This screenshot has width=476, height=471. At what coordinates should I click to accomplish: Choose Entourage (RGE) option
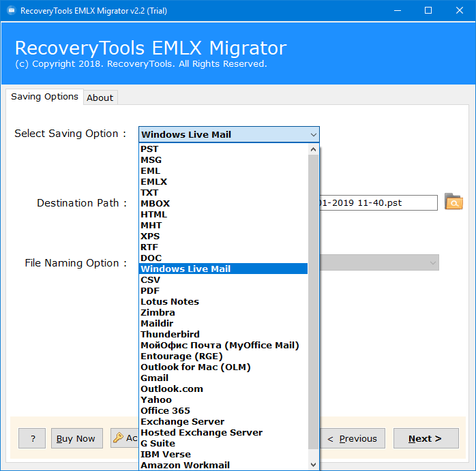coord(223,356)
